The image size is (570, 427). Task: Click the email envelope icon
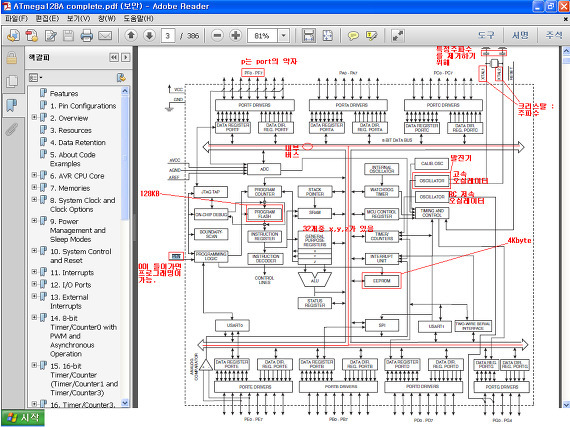coord(105,35)
